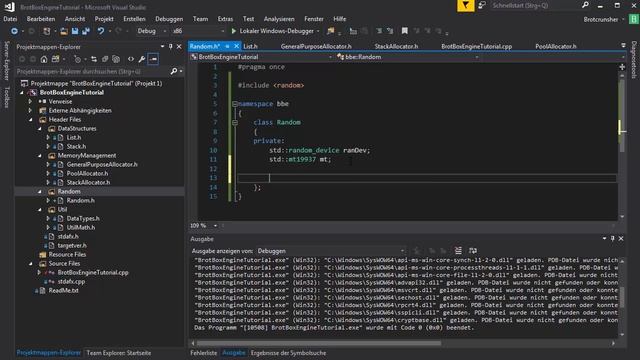Click the explorer search magnifier icon

point(174,71)
